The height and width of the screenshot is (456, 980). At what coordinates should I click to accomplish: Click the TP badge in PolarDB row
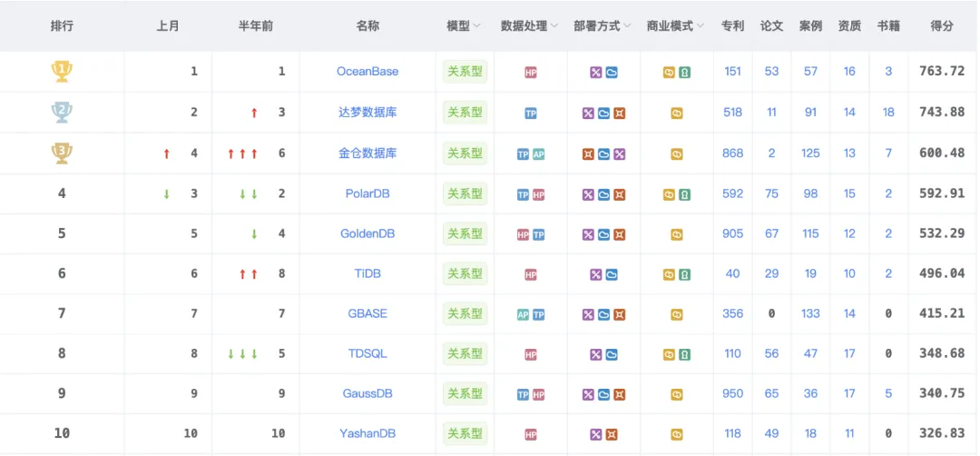point(524,194)
